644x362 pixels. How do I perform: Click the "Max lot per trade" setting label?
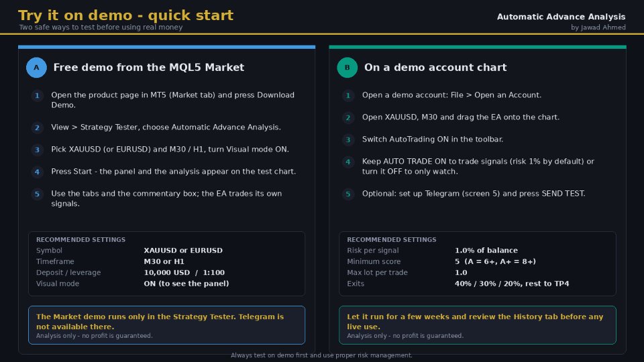tap(378, 273)
